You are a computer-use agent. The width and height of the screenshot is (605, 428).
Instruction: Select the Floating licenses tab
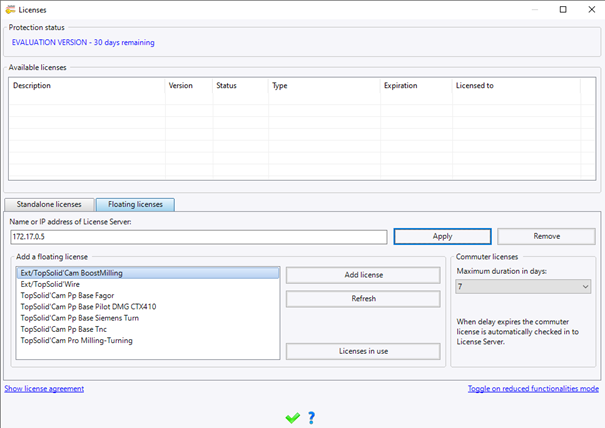pos(135,205)
